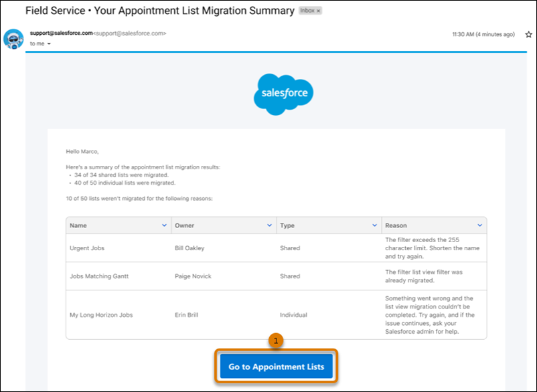Expand the 'to me' recipient details arrow
537x392 pixels.
(x=49, y=43)
